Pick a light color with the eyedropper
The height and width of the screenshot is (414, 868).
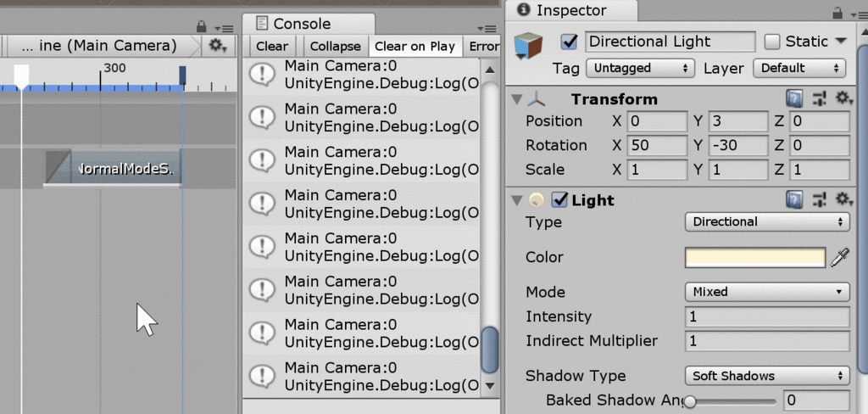pyautogui.click(x=840, y=258)
